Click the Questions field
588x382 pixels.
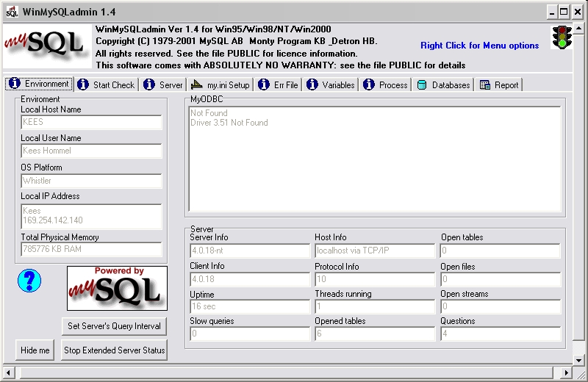click(501, 334)
